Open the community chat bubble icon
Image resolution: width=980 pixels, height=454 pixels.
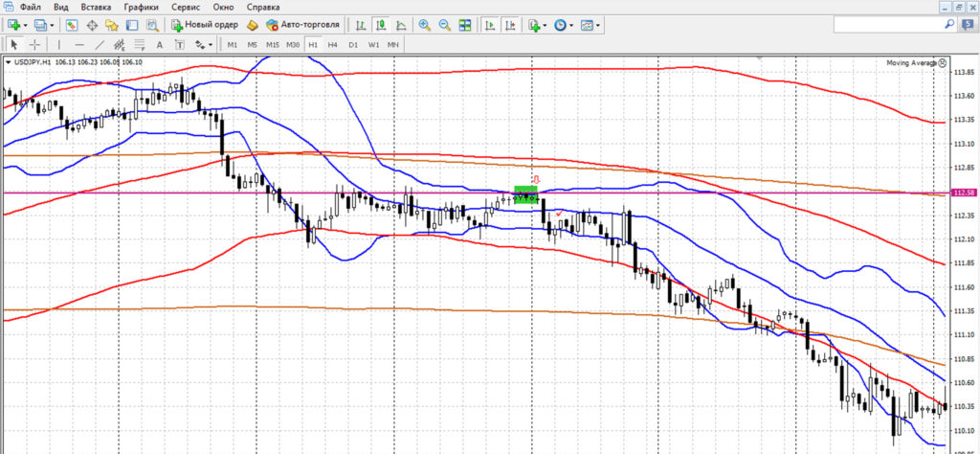click(x=968, y=24)
